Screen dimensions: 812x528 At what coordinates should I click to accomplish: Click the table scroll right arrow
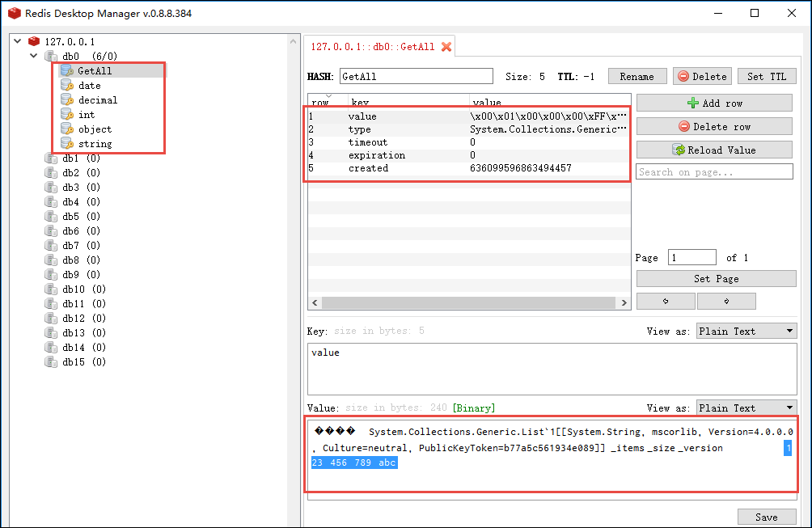(x=624, y=302)
